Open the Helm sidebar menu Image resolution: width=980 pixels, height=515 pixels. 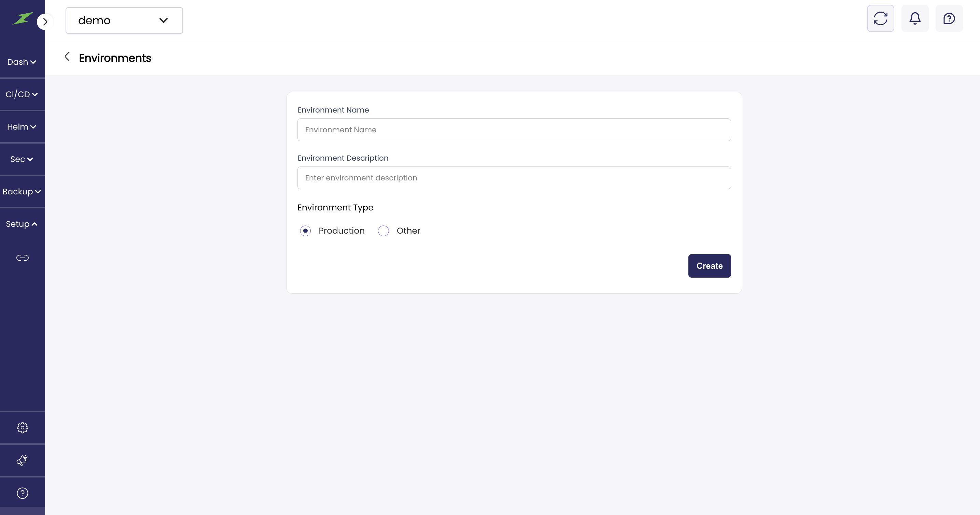click(22, 127)
